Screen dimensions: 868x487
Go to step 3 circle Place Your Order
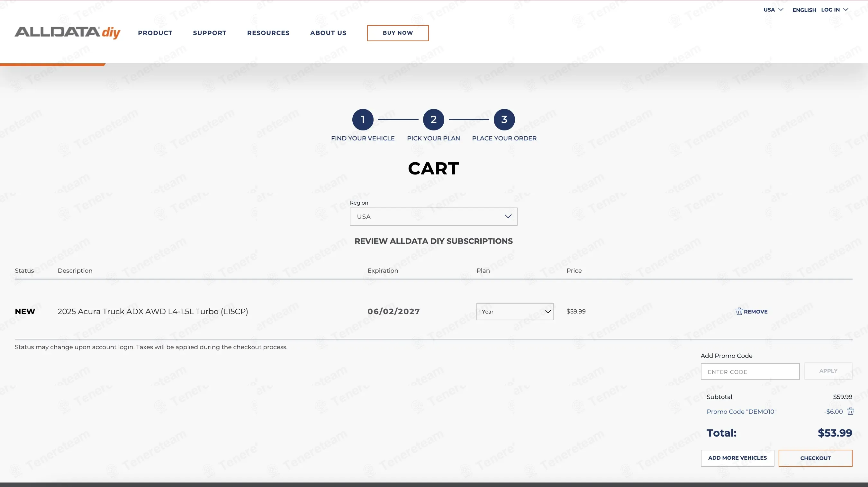[x=504, y=119]
